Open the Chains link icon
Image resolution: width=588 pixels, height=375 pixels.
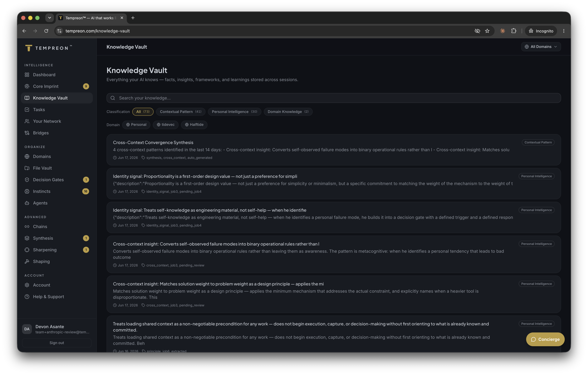[27, 227]
